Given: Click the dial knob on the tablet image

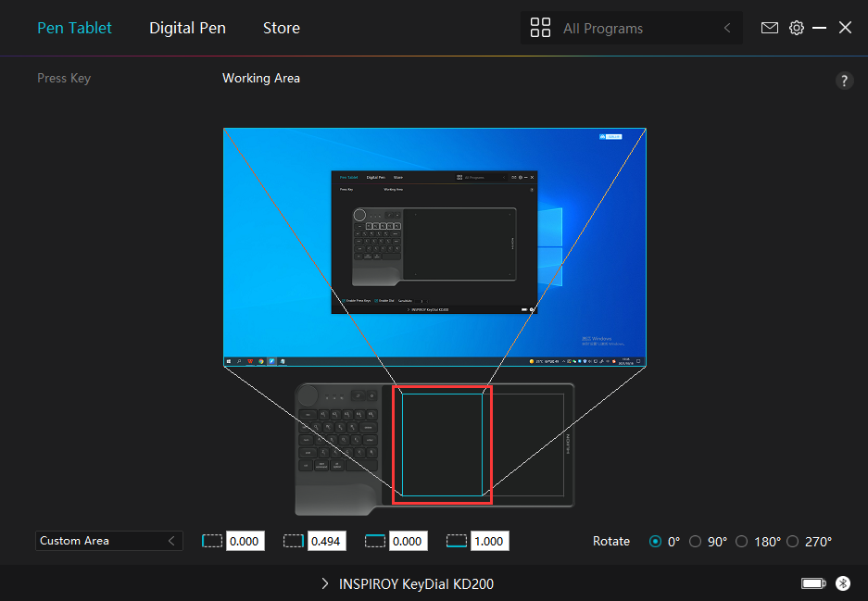Looking at the screenshot, I should click(308, 395).
